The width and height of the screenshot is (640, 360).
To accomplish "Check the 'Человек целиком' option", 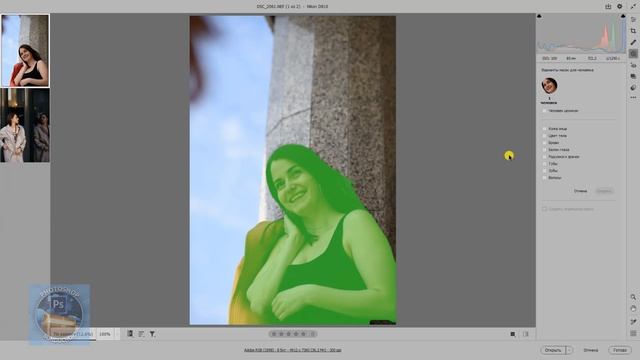I will pyautogui.click(x=544, y=111).
